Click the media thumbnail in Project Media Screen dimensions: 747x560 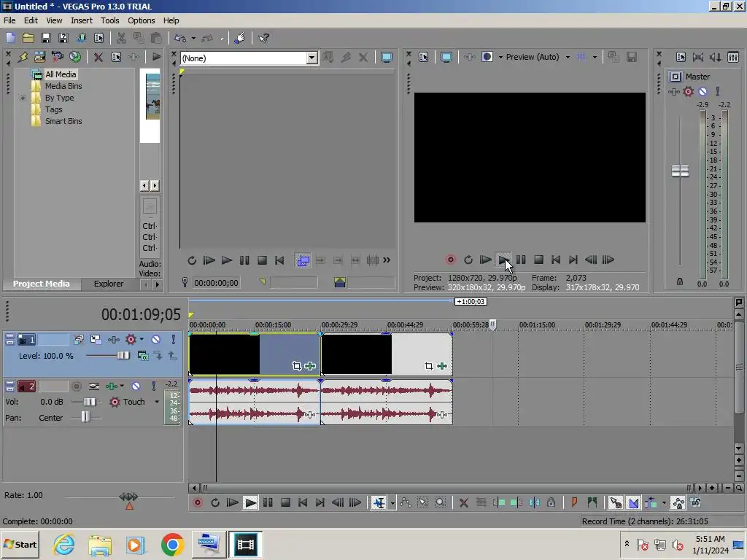pyautogui.click(x=153, y=97)
